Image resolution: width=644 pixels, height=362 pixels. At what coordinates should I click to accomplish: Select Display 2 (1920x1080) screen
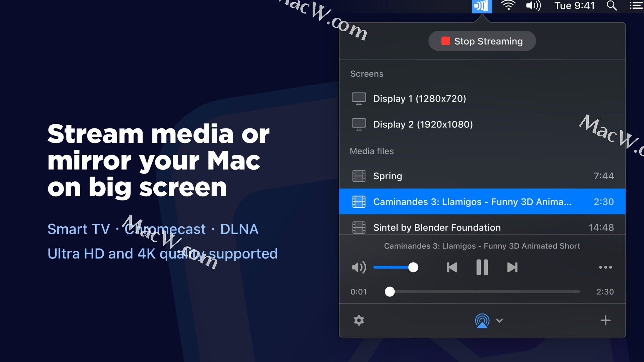[x=482, y=124]
